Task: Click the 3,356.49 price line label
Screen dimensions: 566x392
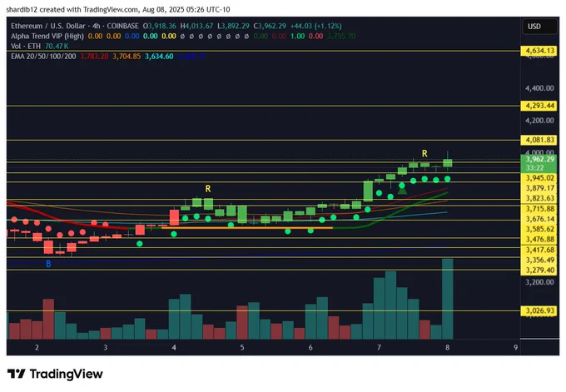Action: pos(539,260)
